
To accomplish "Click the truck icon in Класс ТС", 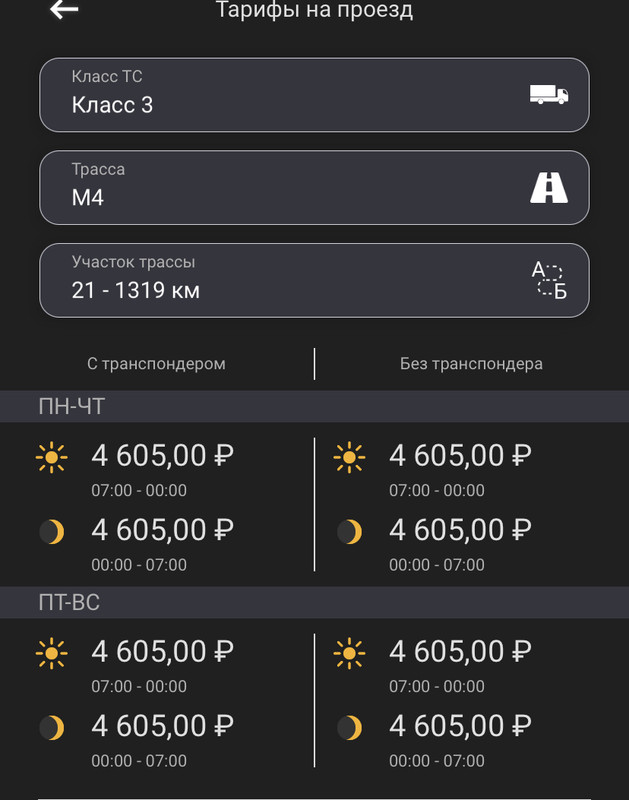I will (x=549, y=95).
